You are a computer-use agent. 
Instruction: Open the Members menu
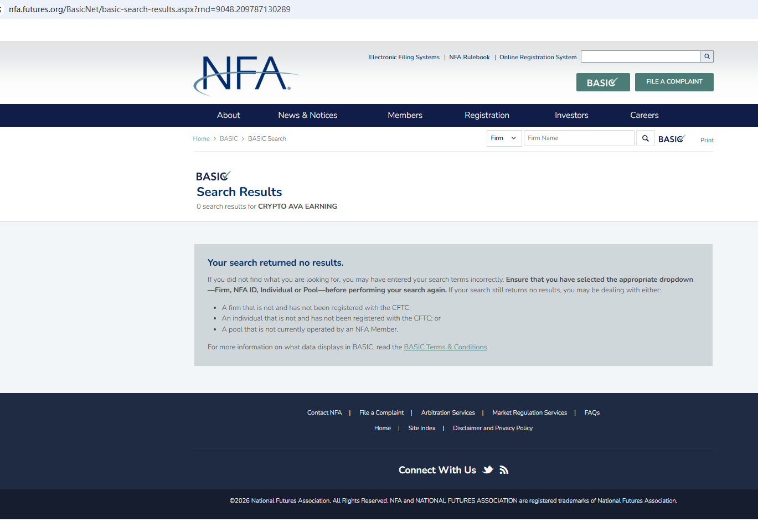coord(405,115)
